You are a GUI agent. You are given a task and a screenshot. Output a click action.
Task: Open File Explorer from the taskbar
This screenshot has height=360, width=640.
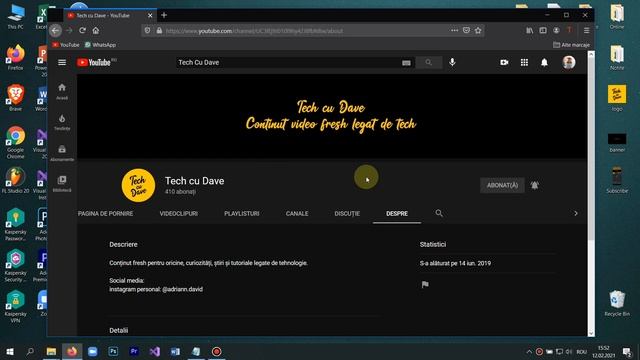[51, 351]
